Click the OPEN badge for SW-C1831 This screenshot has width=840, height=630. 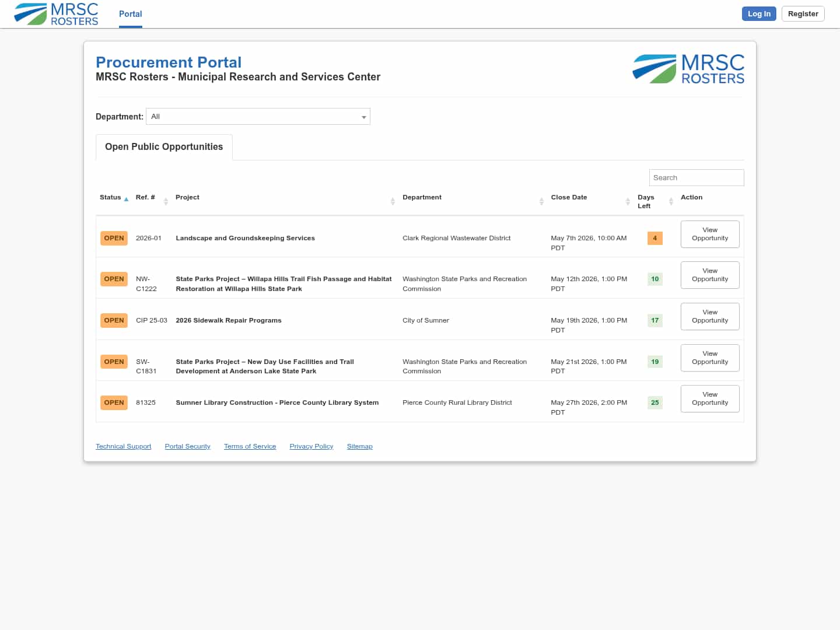114,362
